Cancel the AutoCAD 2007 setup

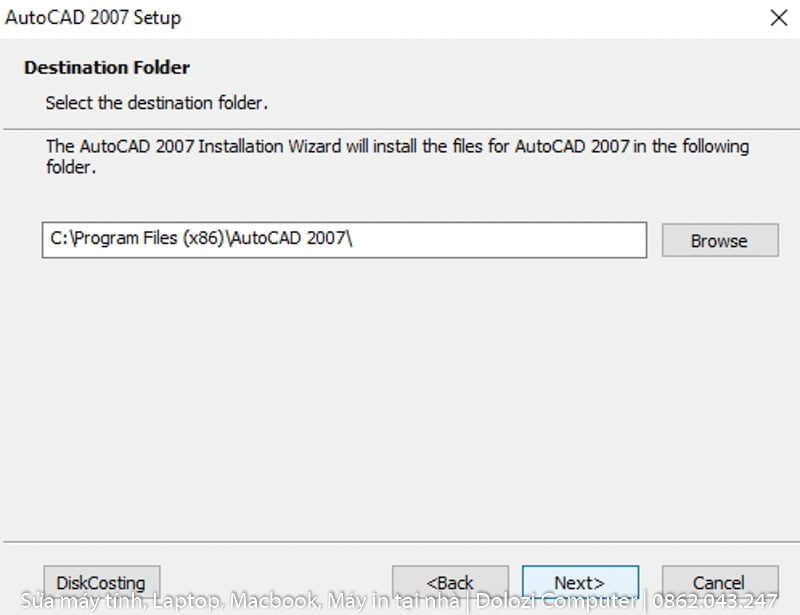[719, 582]
